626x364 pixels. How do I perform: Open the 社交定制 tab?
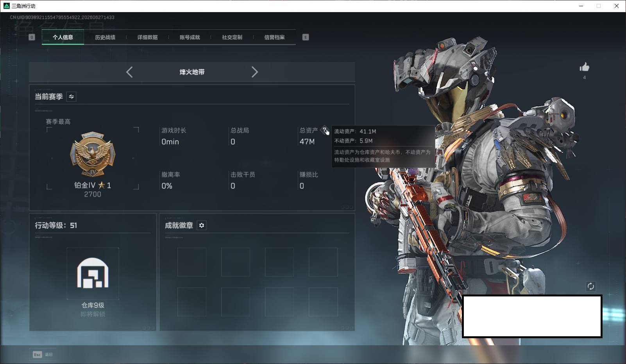pos(232,37)
